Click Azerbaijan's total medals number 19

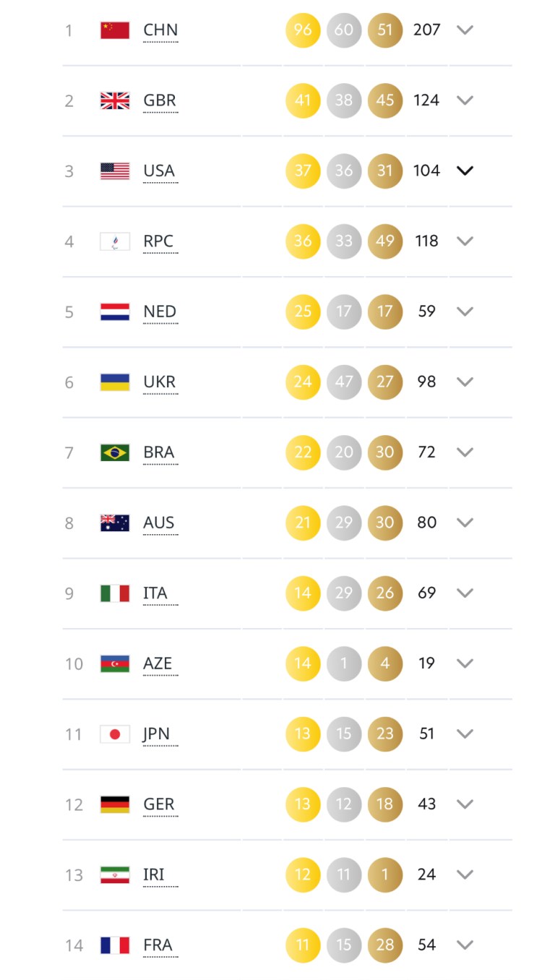[x=426, y=663]
